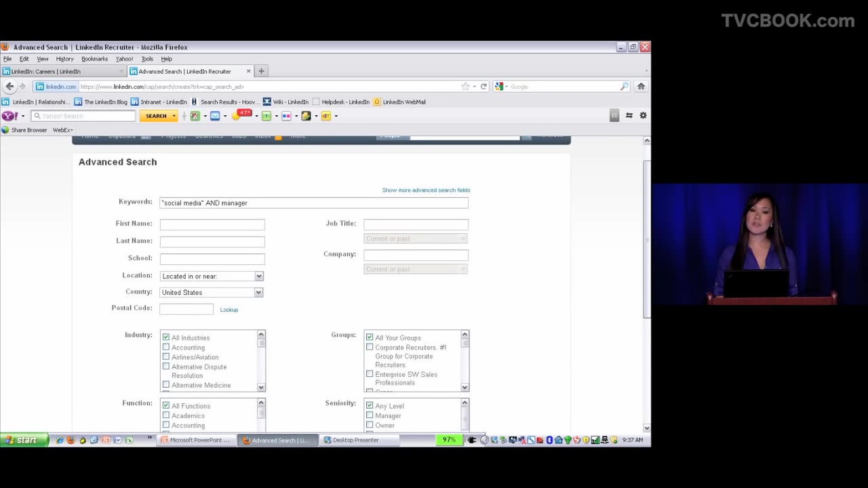The height and width of the screenshot is (488, 868).
Task: Open Excel icon in quick launch
Action: 128,440
